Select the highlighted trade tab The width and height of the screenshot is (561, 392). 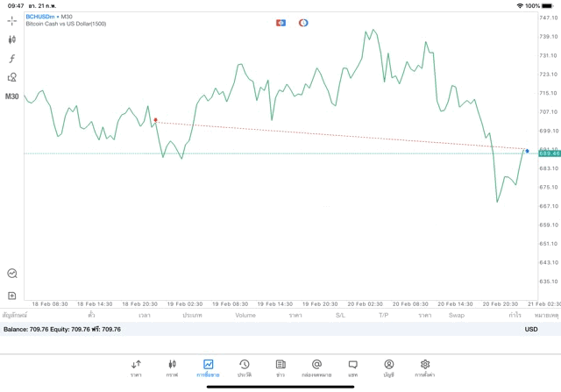[x=208, y=367]
